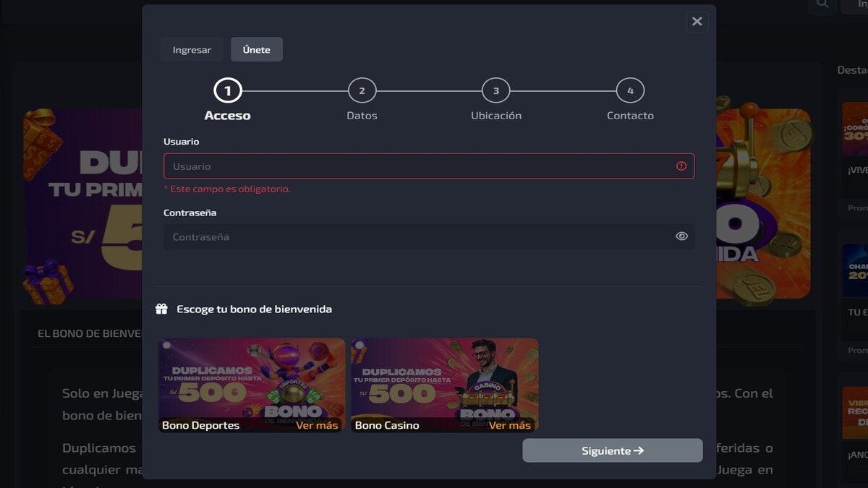The width and height of the screenshot is (868, 488).
Task: Close the registration dialog with X
Action: tap(697, 22)
